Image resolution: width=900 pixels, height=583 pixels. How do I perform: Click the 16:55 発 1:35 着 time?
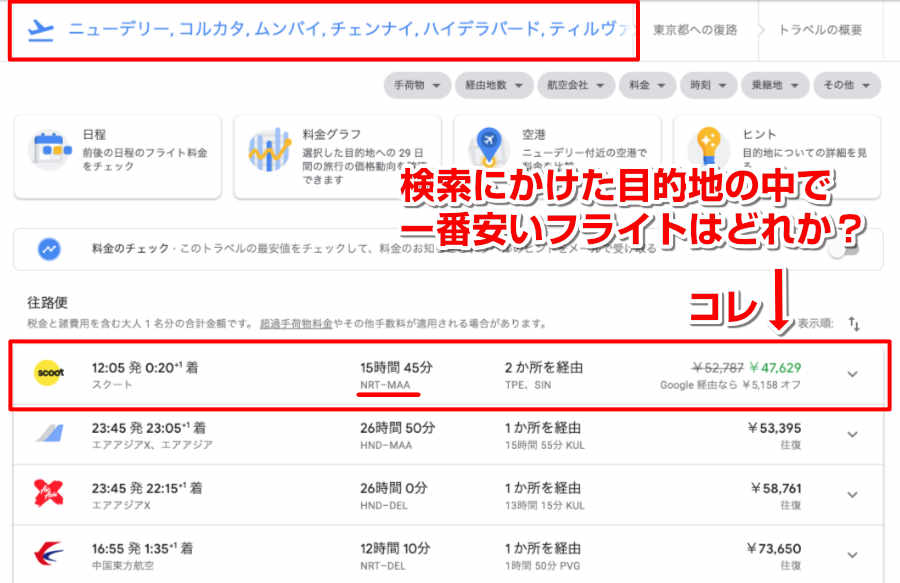pos(142,548)
